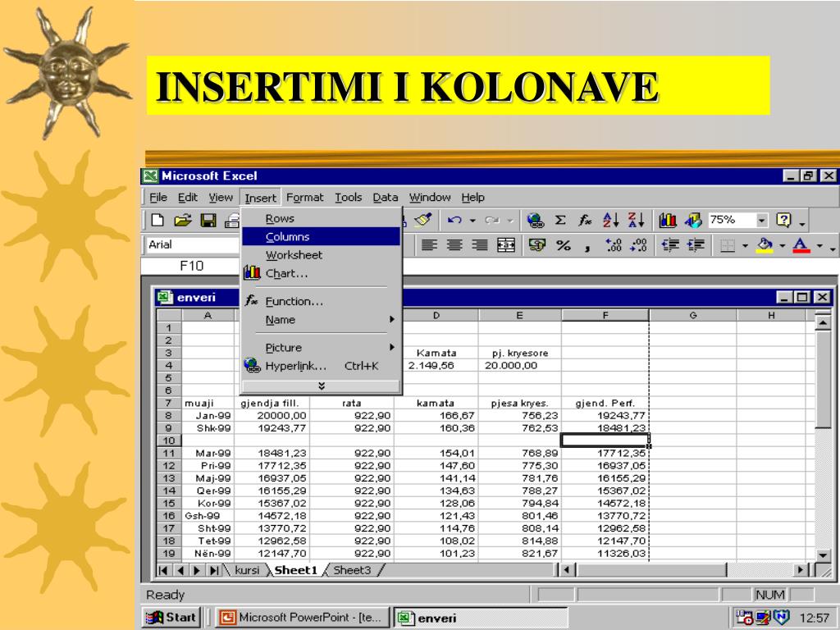Click the Office Assistant help icon
The height and width of the screenshot is (630, 840).
click(x=783, y=220)
